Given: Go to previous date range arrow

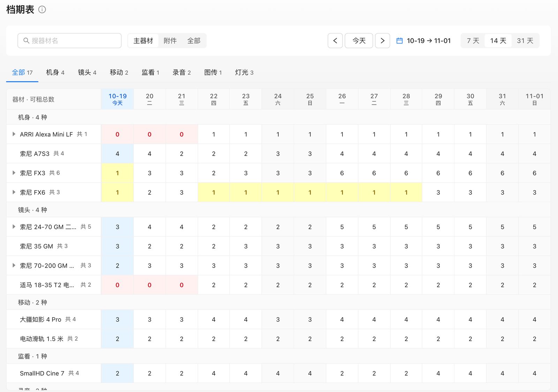Looking at the screenshot, I should click(335, 41).
